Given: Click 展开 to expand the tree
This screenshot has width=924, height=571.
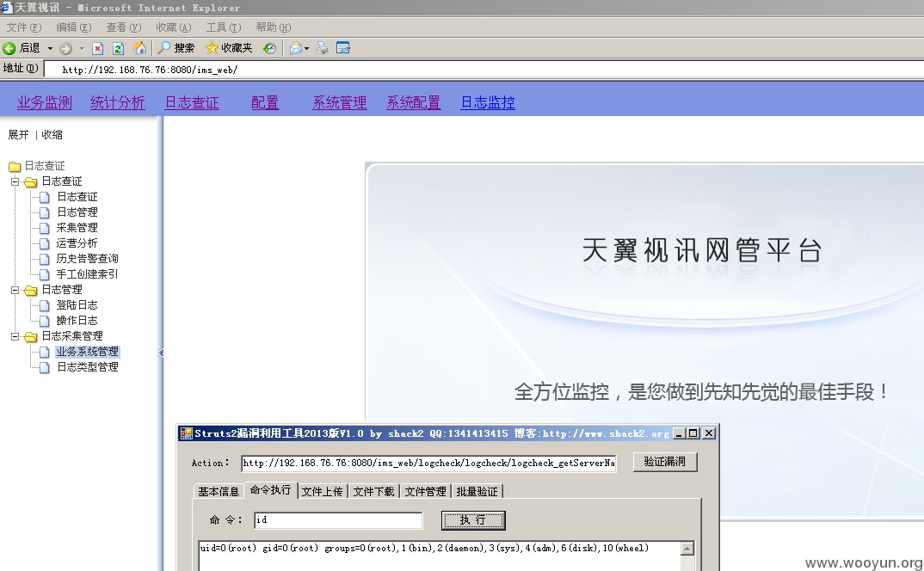Looking at the screenshot, I should 18,135.
